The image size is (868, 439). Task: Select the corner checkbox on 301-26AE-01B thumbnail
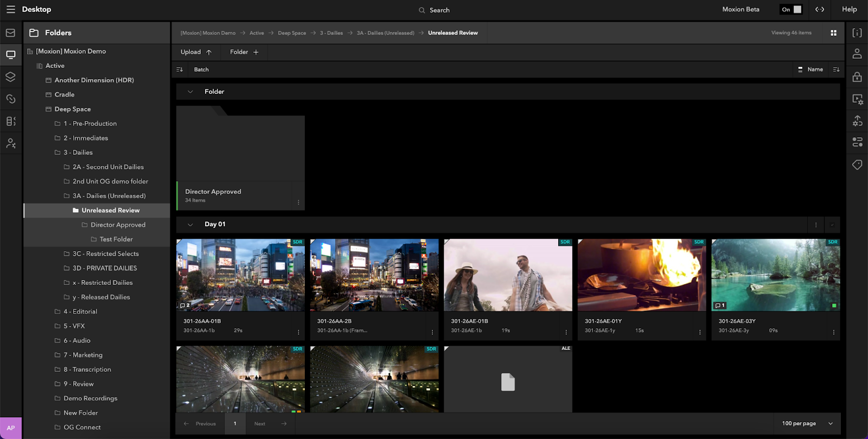447,242
